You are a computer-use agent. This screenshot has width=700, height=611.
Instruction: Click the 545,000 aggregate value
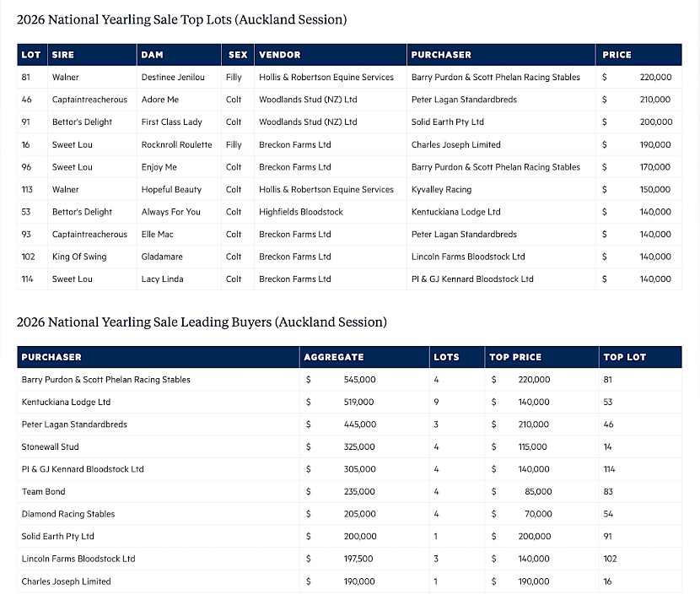click(359, 380)
